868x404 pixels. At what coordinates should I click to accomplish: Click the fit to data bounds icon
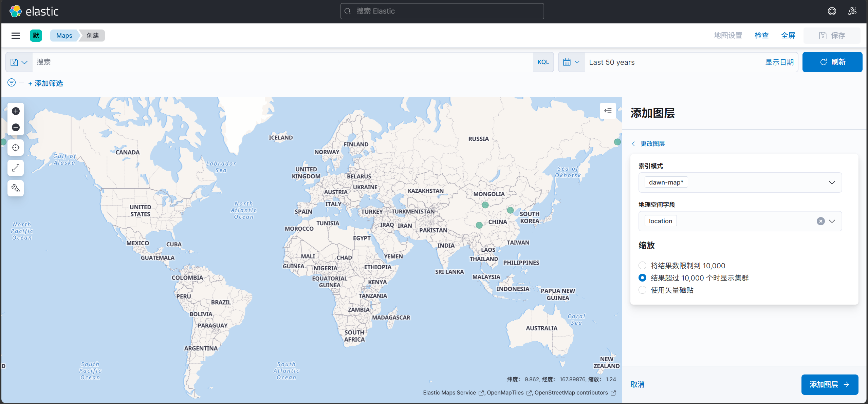pos(16,148)
